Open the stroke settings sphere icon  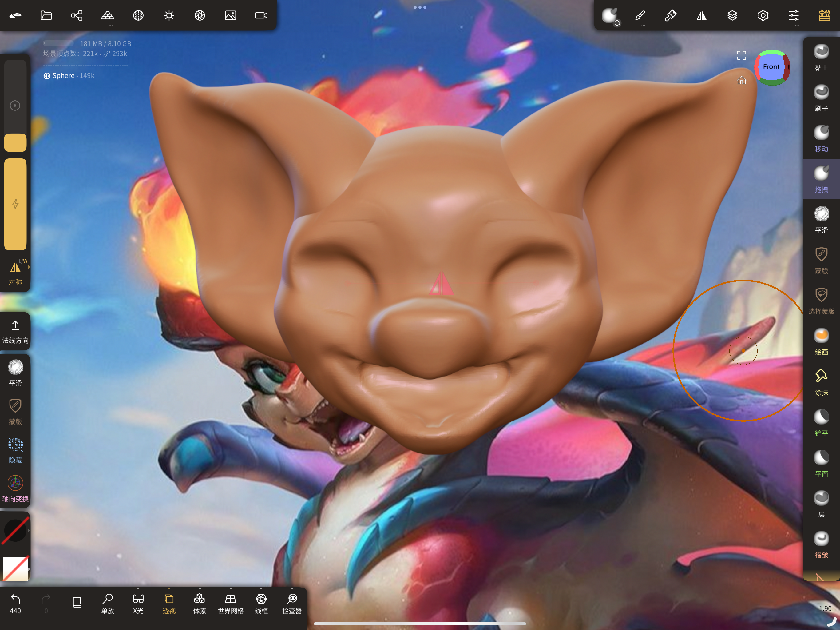coord(610,16)
